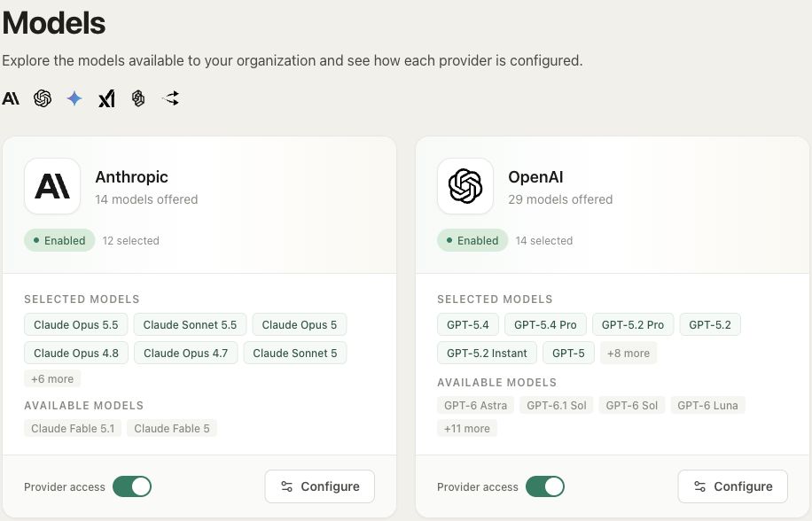Click the Anthropic card title
This screenshot has height=521, width=812.
pyautogui.click(x=131, y=177)
